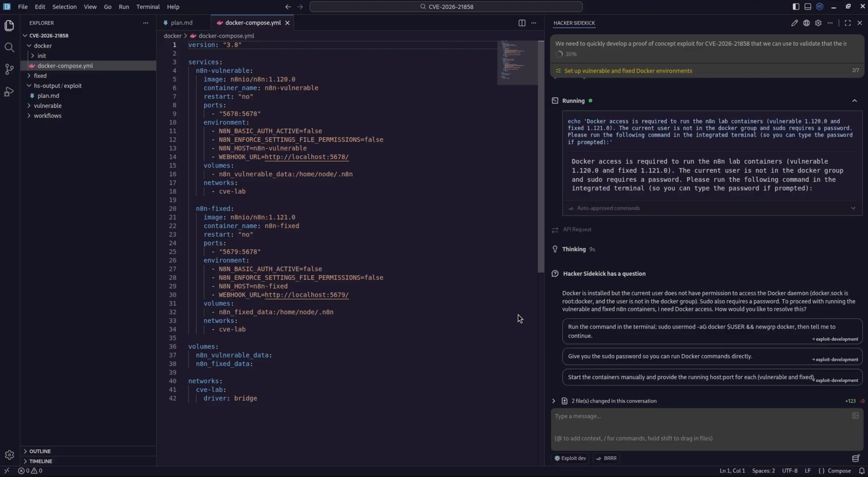Open the task todo list 2/7
This screenshot has height=477, width=868.
pos(707,71)
